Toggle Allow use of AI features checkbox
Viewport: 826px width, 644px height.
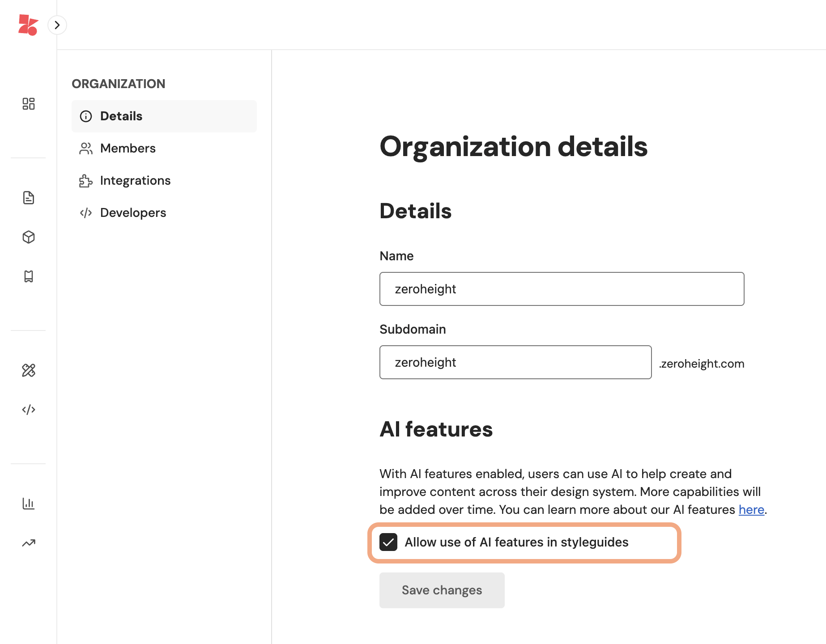[x=388, y=542]
